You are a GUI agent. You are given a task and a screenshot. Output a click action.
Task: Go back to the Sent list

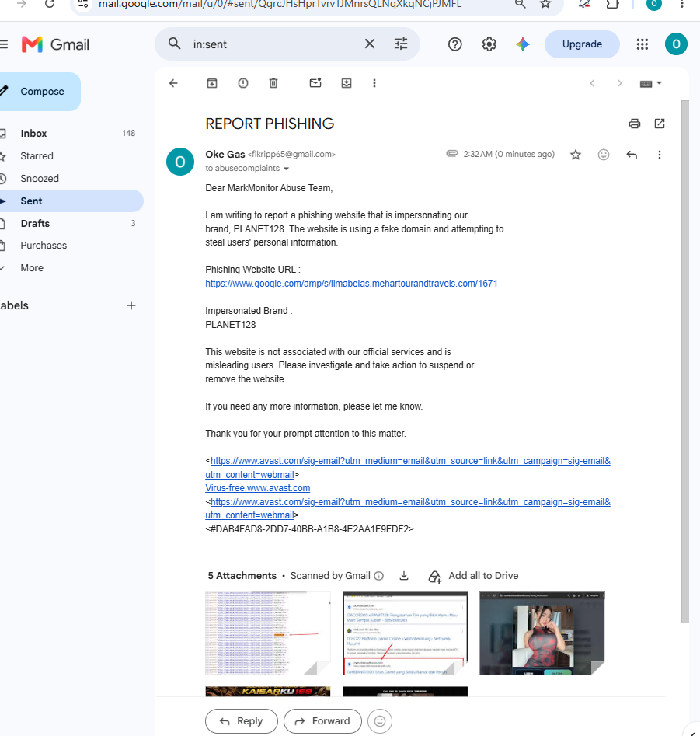(x=173, y=83)
